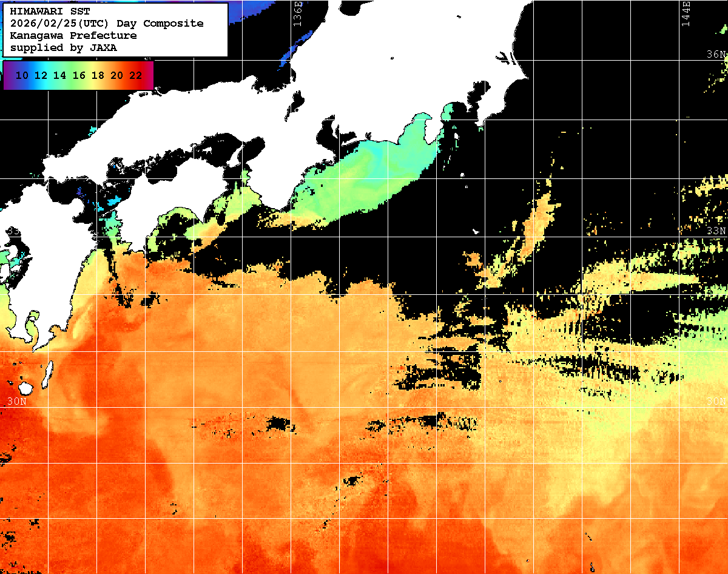Click the 136E longitude label
Viewport: 728px width, 574px height.
click(x=297, y=13)
